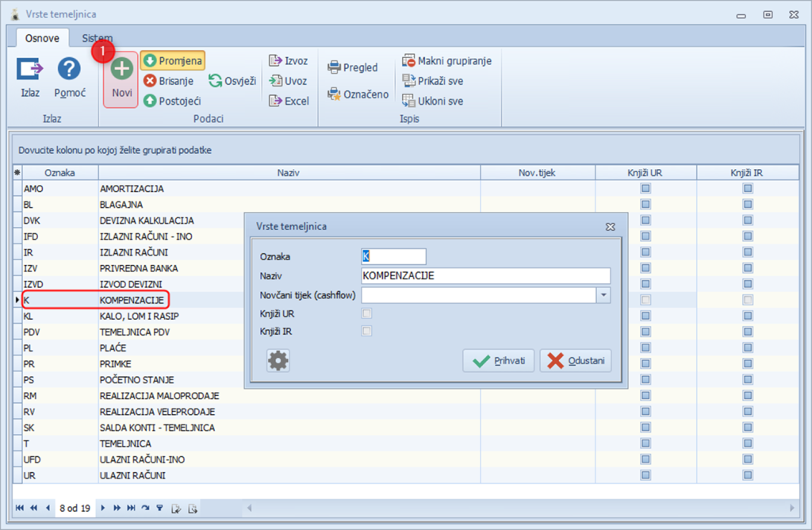The height and width of the screenshot is (530, 812).
Task: Toggle Knjiži UR checkbox in dialog
Action: click(x=366, y=313)
